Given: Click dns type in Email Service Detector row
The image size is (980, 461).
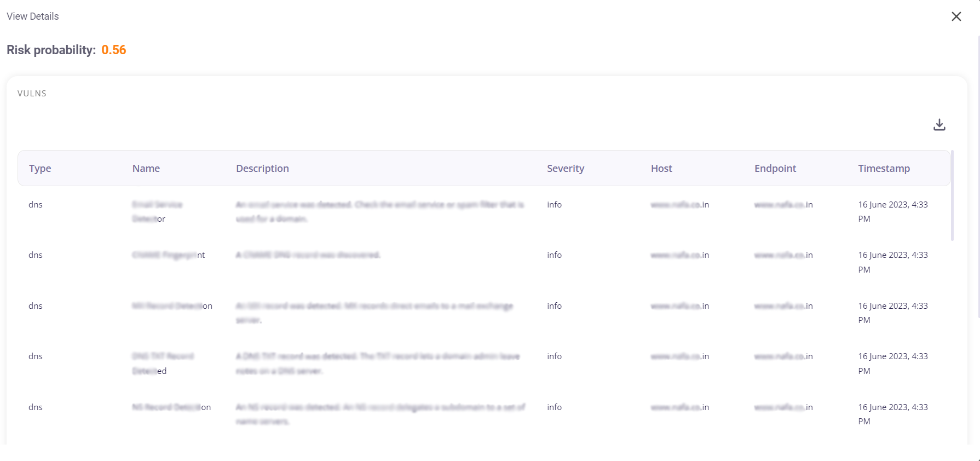Looking at the screenshot, I should (x=36, y=205).
